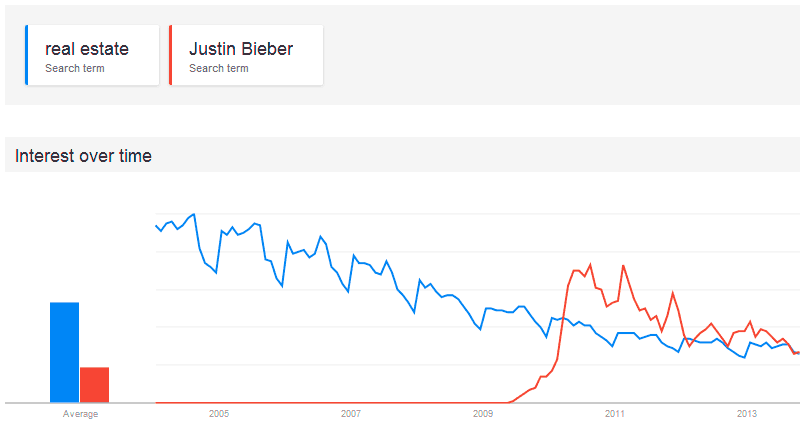Screen dimensions: 800x427
Task: Click the red stripe on Justin Bieber card
Action: point(171,56)
